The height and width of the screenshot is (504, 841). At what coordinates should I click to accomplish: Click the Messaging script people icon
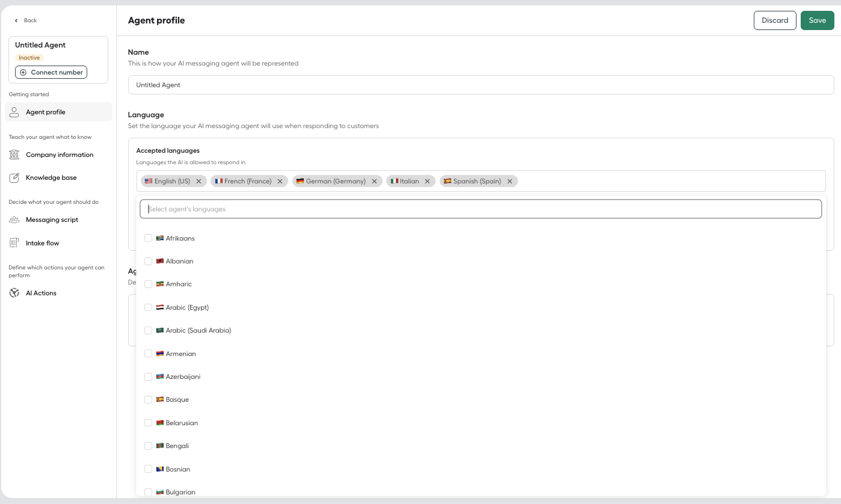(x=14, y=220)
